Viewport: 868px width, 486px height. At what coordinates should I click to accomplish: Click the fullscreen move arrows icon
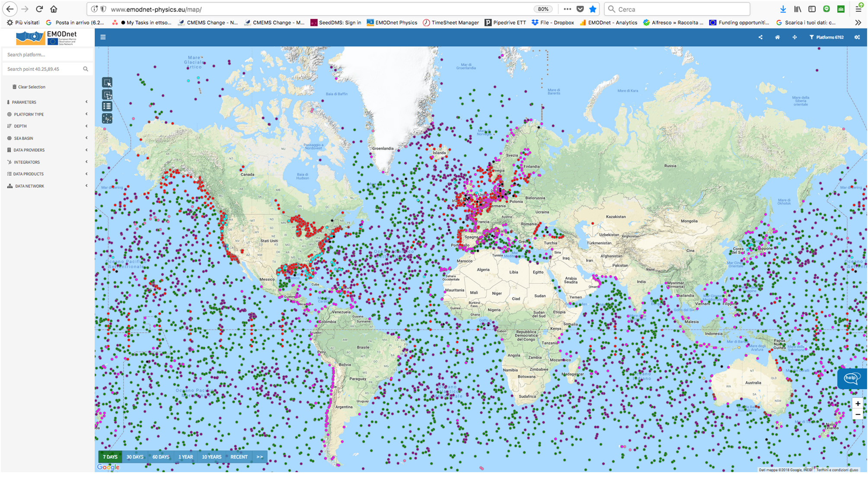(x=795, y=37)
